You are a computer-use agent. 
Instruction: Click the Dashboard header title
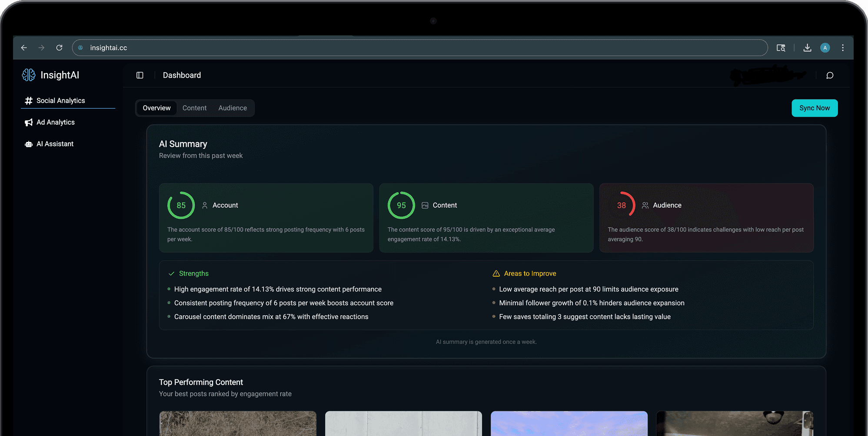[182, 75]
